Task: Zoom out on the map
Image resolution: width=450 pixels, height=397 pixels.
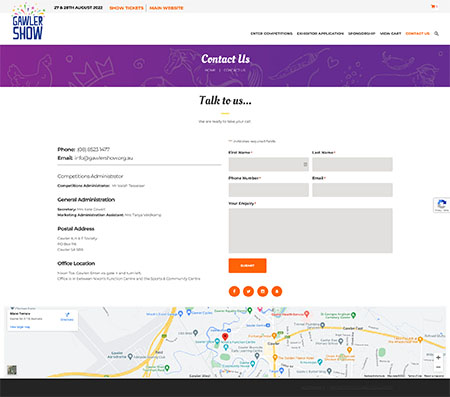Action: coord(438,367)
